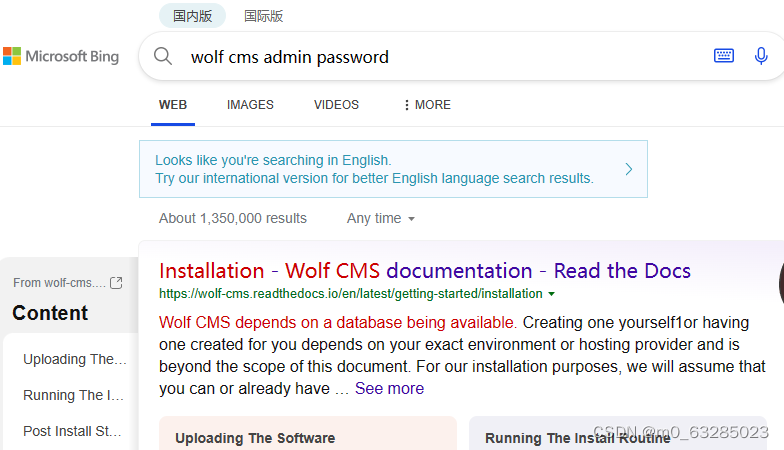
Task: Click the Microsoft Bing logo
Action: point(61,56)
